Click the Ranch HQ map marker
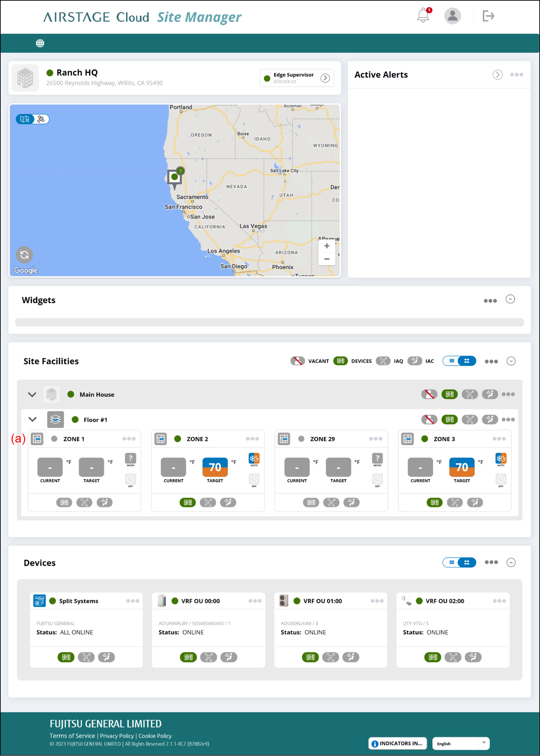The height and width of the screenshot is (756, 540). point(175,177)
